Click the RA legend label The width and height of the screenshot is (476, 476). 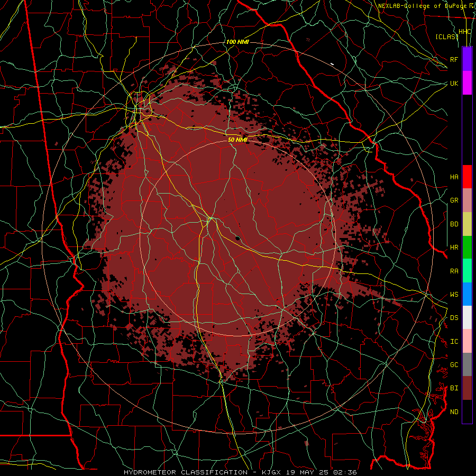click(454, 271)
